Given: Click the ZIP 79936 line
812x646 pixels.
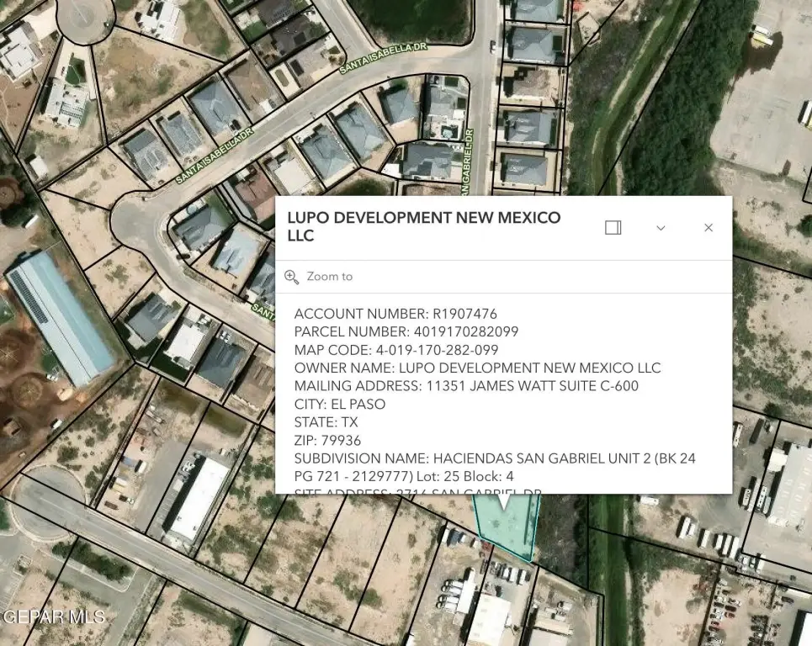Looking at the screenshot, I should coord(327,441).
